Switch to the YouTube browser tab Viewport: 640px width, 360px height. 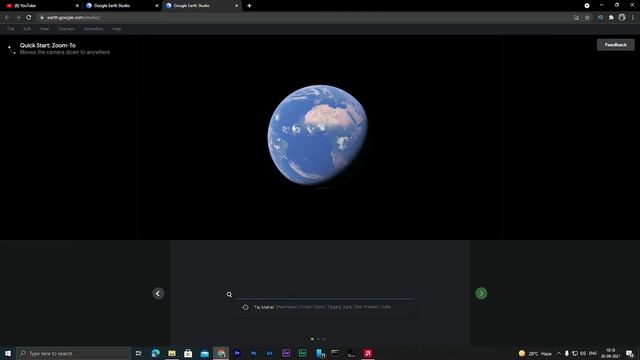click(41, 6)
